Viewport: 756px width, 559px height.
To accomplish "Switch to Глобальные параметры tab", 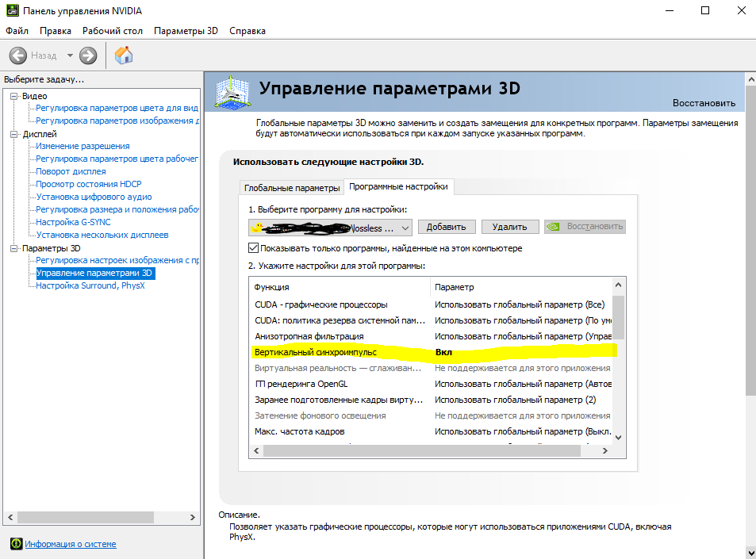I will tap(292, 188).
